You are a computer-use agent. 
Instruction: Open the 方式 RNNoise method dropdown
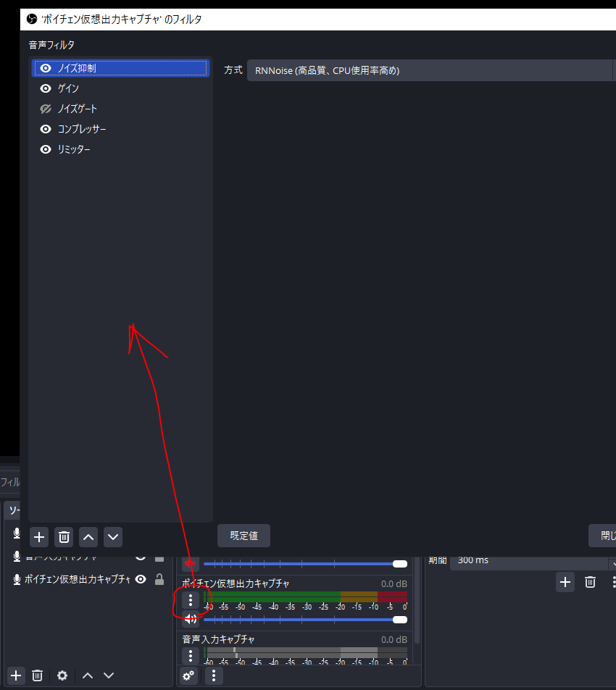point(431,70)
